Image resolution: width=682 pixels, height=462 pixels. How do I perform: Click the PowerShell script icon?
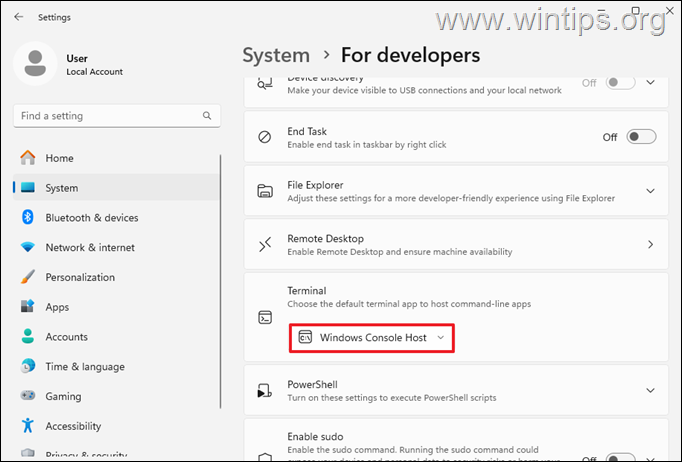coord(265,391)
